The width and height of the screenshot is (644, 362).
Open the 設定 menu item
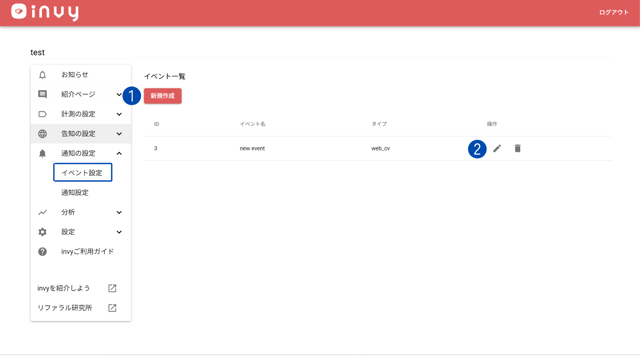[x=68, y=232]
